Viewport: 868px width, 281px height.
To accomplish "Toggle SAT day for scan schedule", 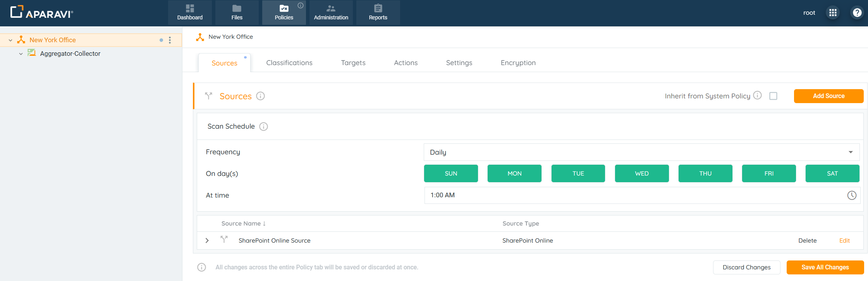I will point(832,174).
